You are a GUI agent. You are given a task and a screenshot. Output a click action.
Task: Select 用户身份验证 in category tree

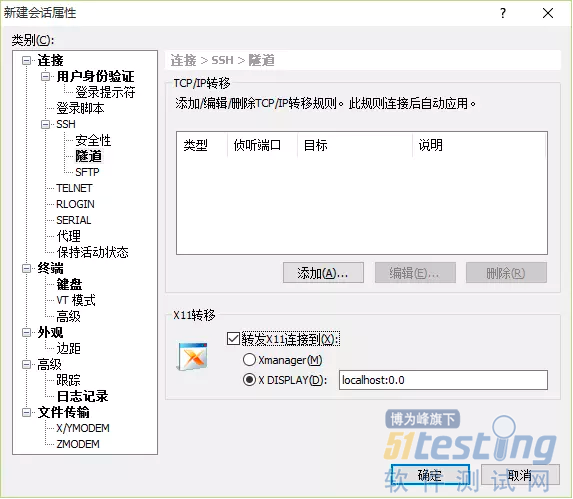[95, 76]
